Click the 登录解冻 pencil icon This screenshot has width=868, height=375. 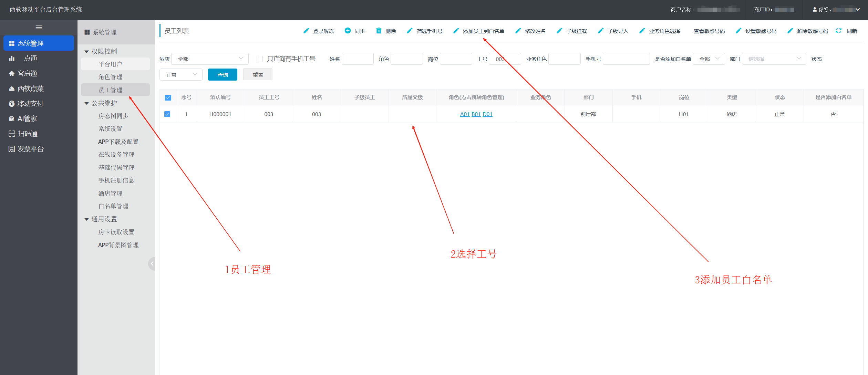coord(306,31)
